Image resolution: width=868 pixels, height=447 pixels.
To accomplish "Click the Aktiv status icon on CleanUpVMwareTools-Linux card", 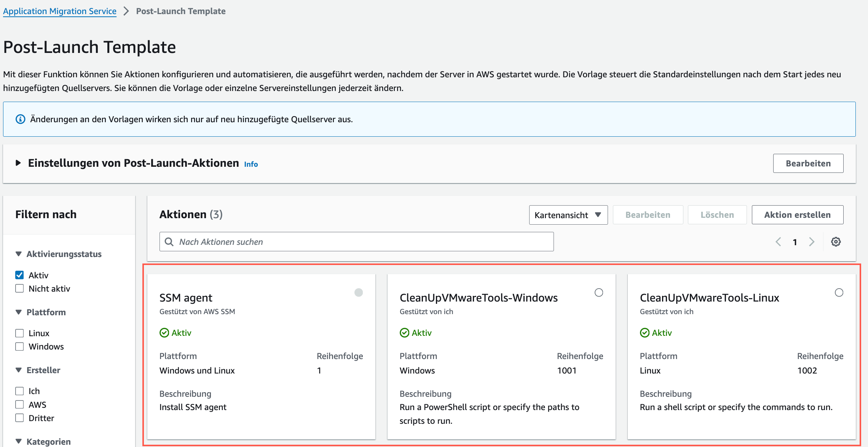I will click(645, 333).
